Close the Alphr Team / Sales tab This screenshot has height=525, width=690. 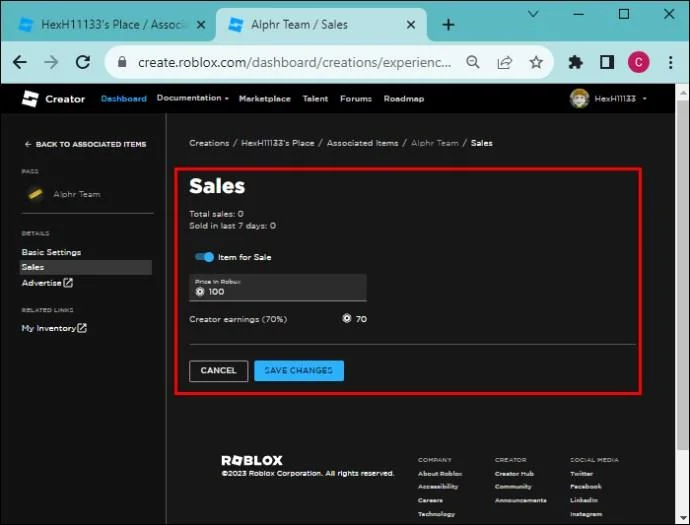(x=411, y=25)
